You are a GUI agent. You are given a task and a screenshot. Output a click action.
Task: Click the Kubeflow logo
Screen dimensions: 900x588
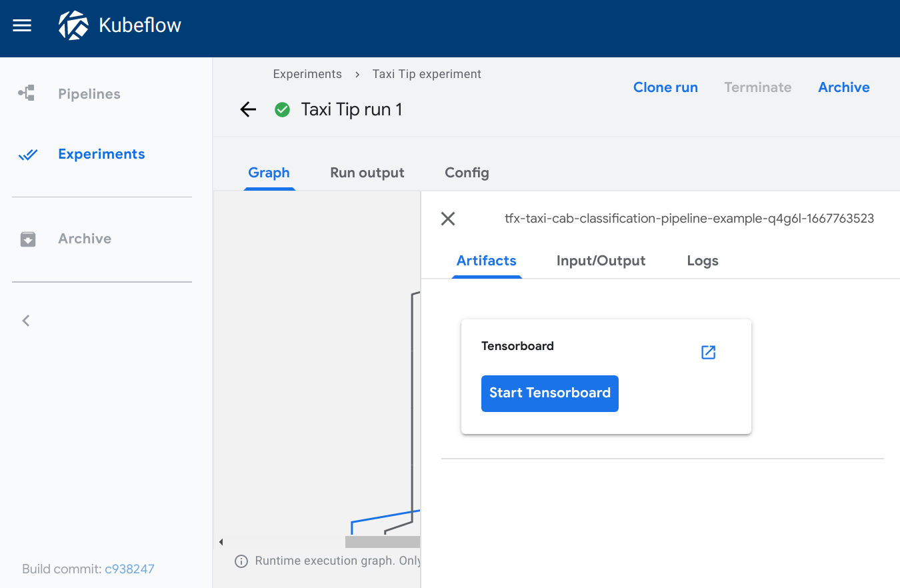(74, 25)
